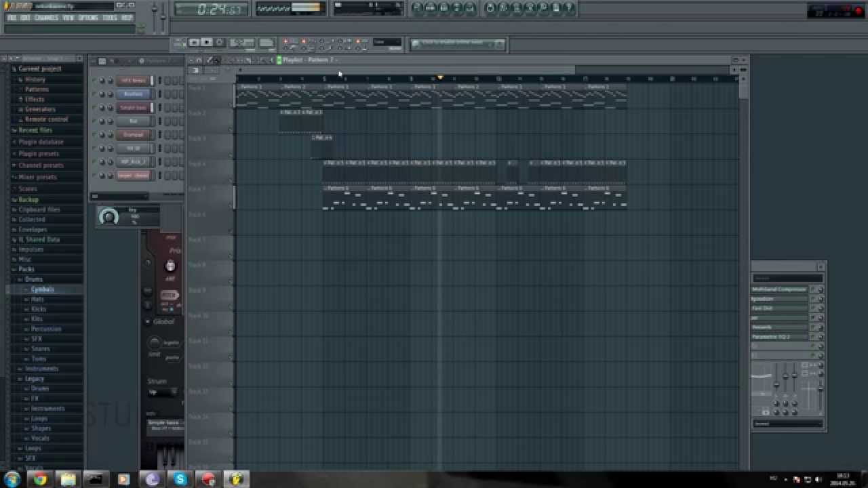
Task: Open the TOOLS menu
Action: coord(110,18)
